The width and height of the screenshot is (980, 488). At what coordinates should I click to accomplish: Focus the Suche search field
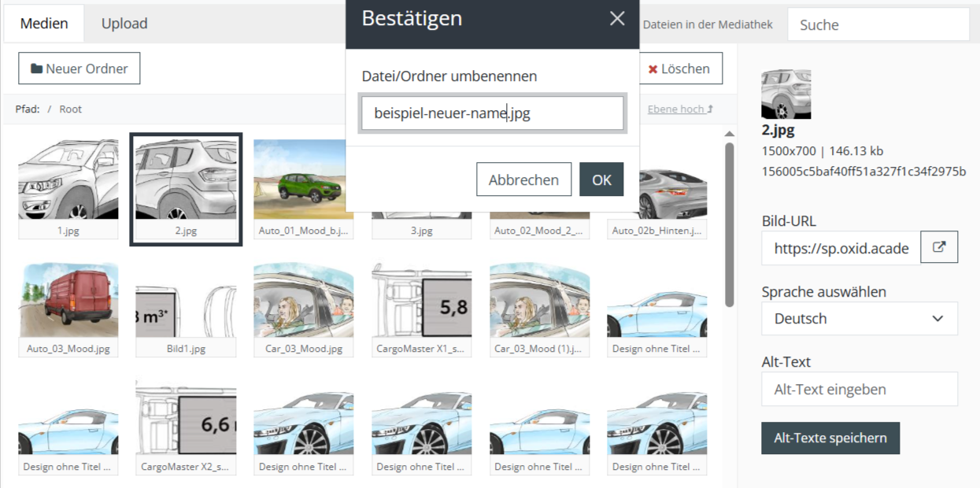[878, 24]
